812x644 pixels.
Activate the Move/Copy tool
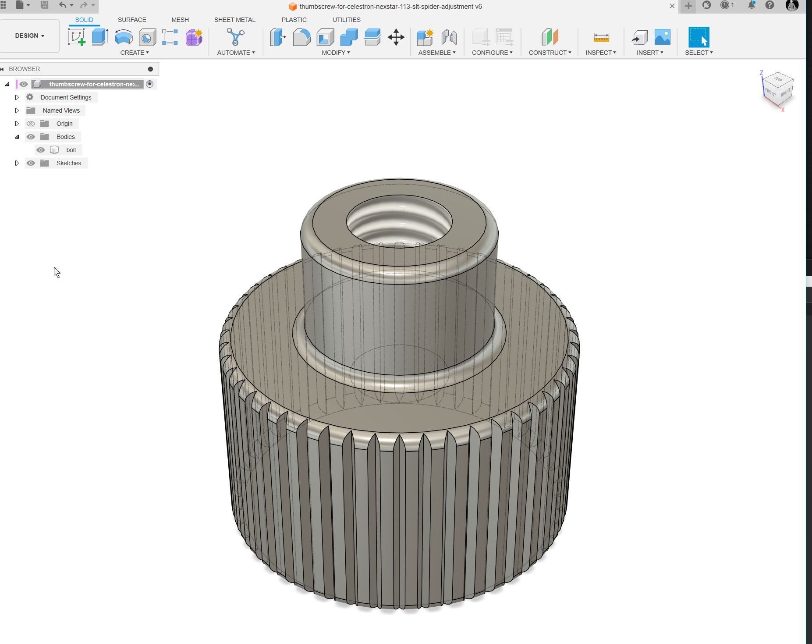coord(396,37)
